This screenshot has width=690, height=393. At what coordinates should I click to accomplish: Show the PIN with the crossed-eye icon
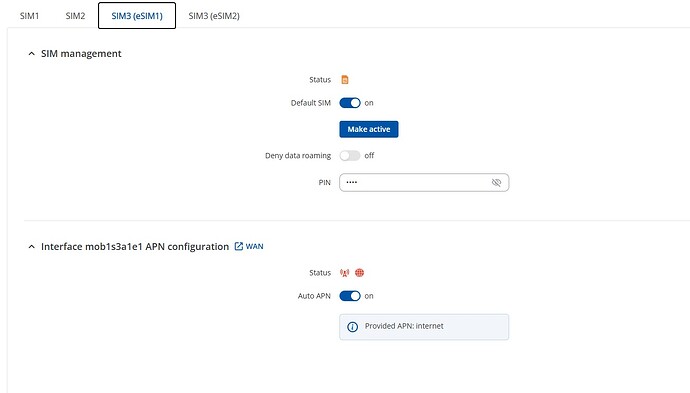496,182
